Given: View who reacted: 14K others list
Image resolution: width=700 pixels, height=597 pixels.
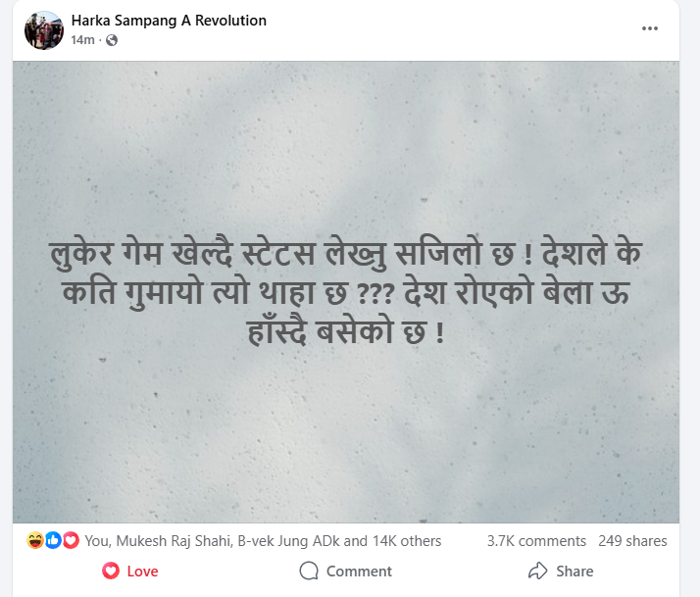Looking at the screenshot, I should (x=407, y=541).
